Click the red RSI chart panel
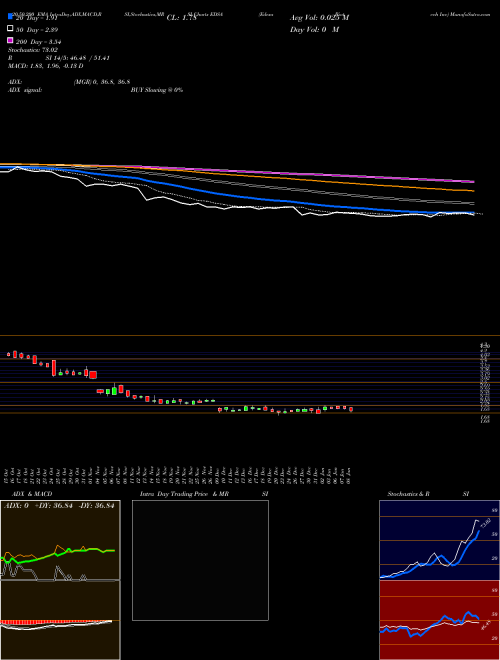Image resolution: width=500 pixels, height=660 pixels. coord(439,620)
